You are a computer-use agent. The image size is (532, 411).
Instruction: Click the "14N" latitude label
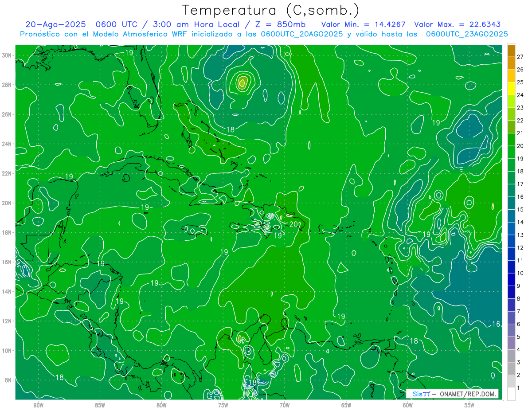click(7, 292)
